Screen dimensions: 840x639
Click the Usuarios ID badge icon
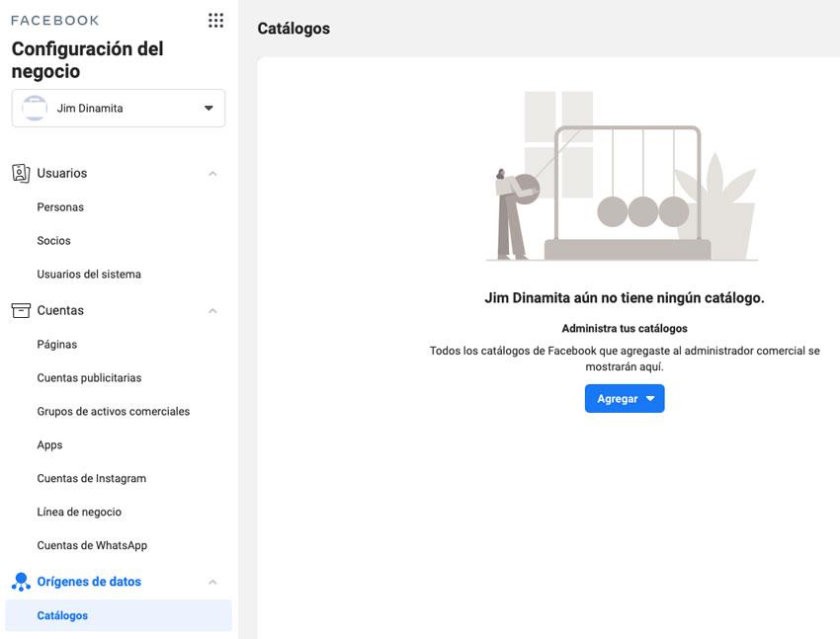tap(21, 174)
